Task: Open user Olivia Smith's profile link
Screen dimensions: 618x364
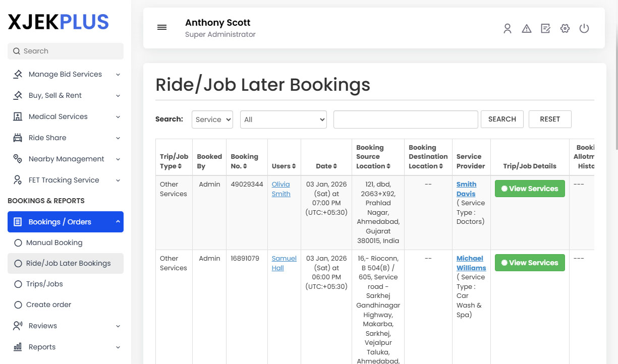Action: tap(281, 189)
